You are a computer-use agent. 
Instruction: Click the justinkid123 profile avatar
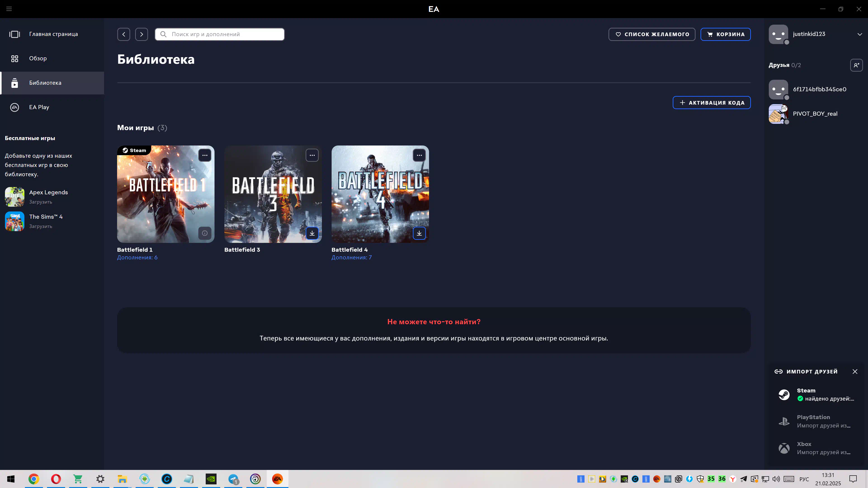click(778, 34)
